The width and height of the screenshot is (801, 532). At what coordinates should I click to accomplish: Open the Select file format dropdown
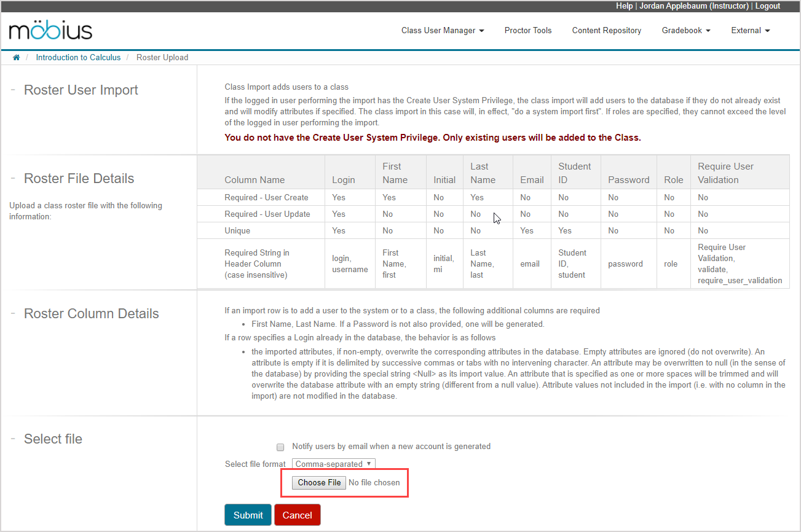(x=333, y=464)
